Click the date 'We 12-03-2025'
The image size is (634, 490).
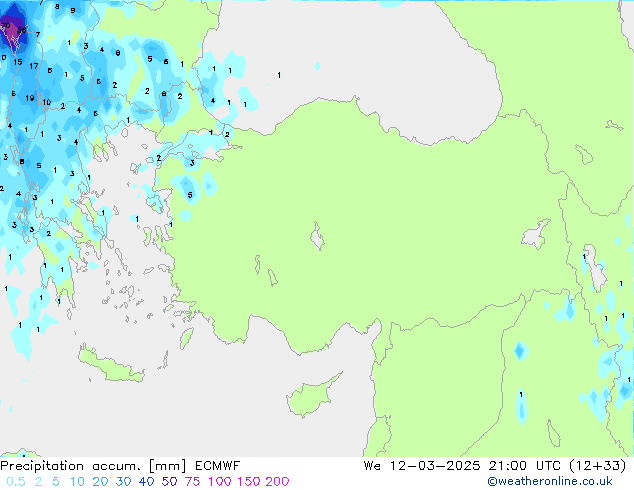pyautogui.click(x=422, y=466)
